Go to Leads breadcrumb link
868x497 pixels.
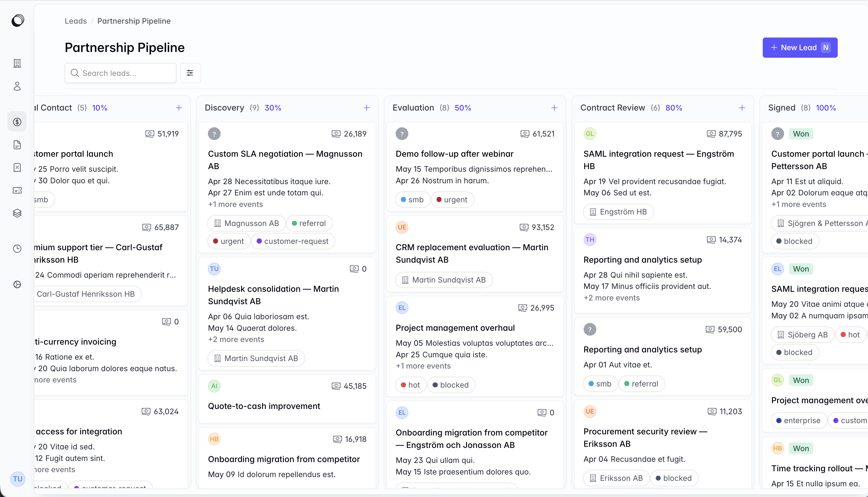pos(76,21)
